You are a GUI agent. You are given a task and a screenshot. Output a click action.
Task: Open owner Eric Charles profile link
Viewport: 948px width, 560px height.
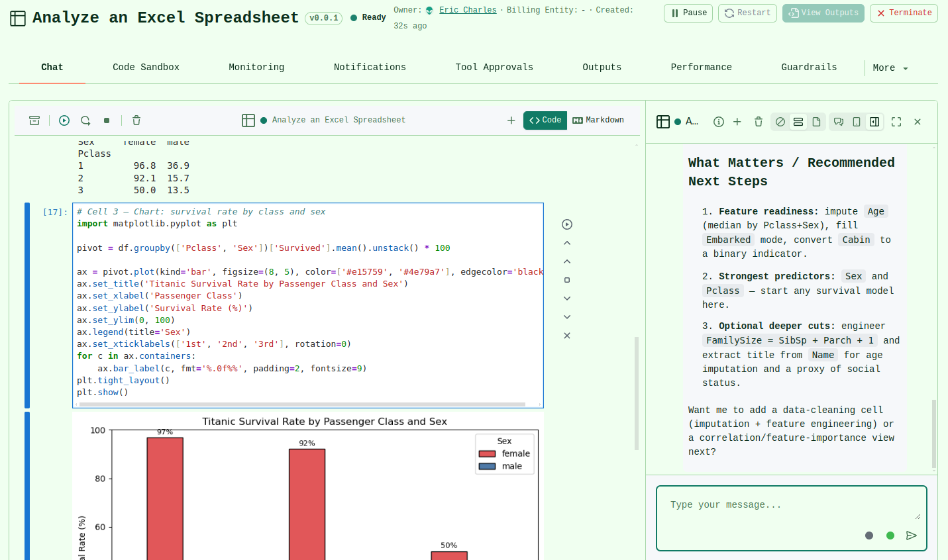pos(468,10)
